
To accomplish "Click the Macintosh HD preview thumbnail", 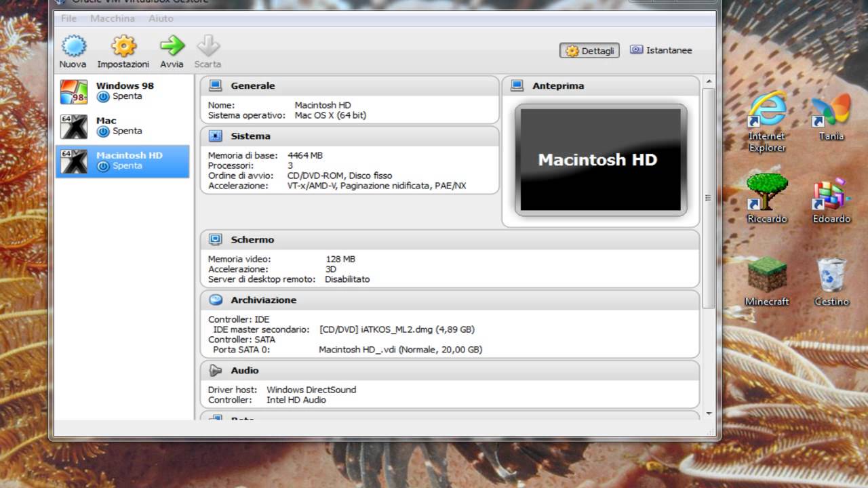I will [601, 160].
